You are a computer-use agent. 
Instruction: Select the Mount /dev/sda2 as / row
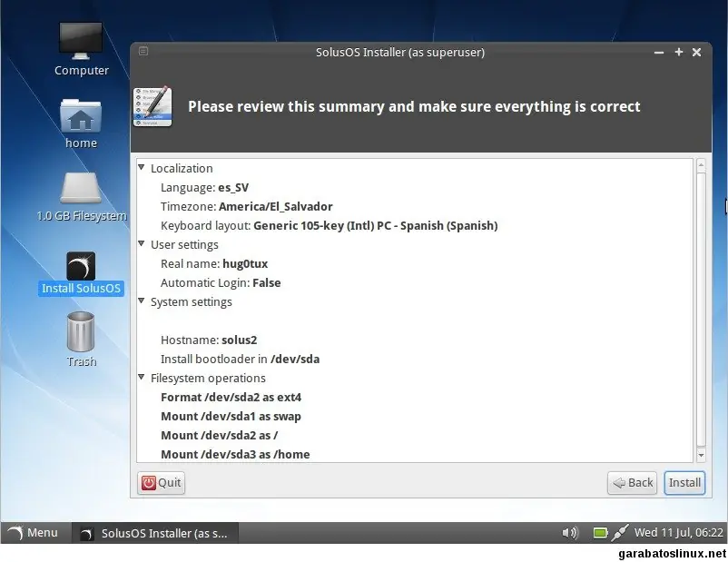[414, 435]
